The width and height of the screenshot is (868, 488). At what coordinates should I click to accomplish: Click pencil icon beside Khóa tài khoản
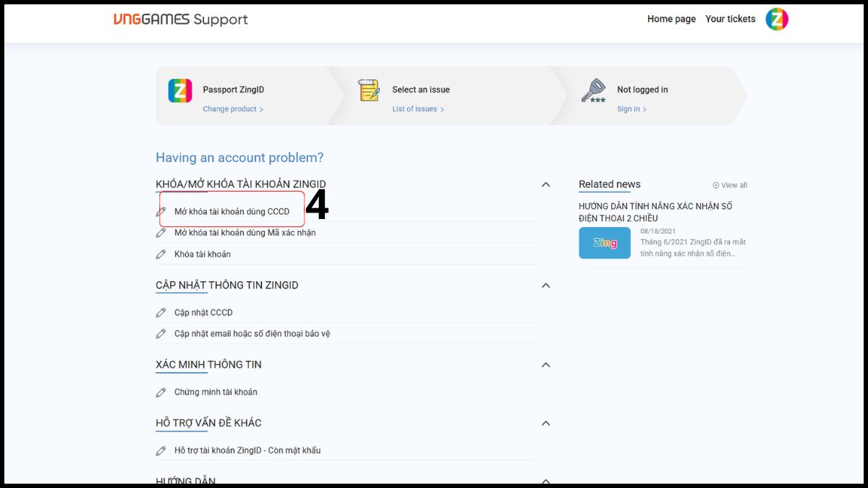161,254
